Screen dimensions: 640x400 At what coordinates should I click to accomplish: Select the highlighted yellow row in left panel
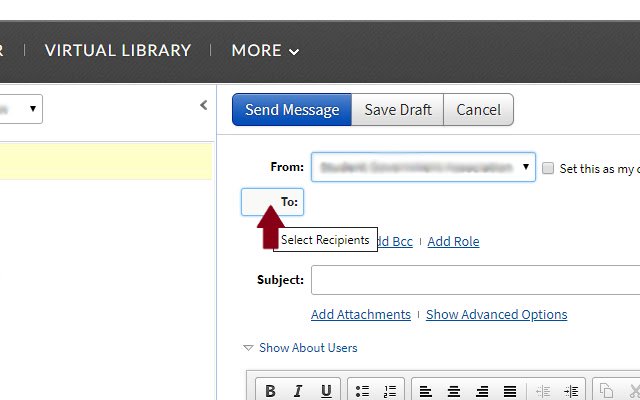[x=106, y=161]
